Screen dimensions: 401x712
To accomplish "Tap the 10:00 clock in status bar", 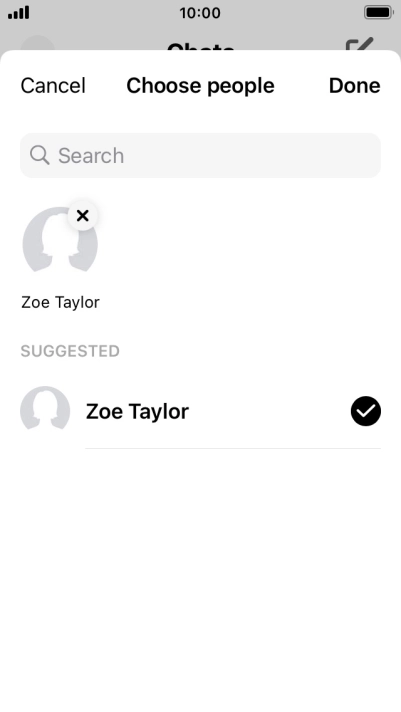I will point(200,13).
